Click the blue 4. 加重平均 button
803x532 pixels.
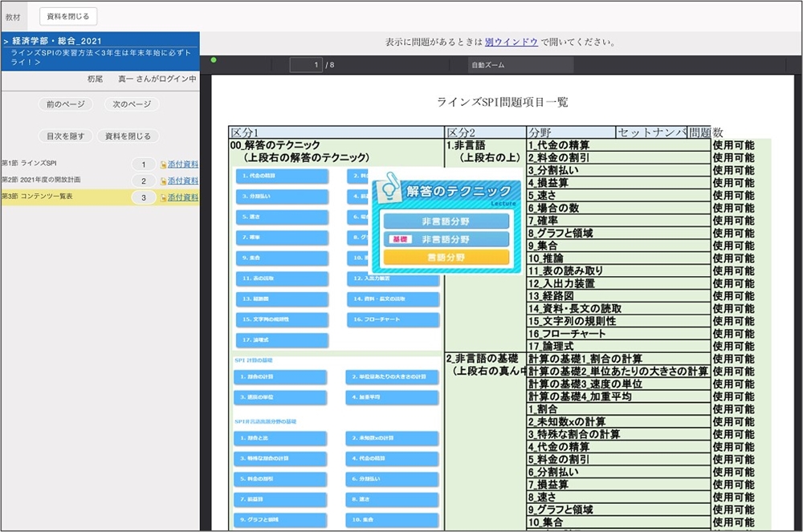(x=393, y=397)
